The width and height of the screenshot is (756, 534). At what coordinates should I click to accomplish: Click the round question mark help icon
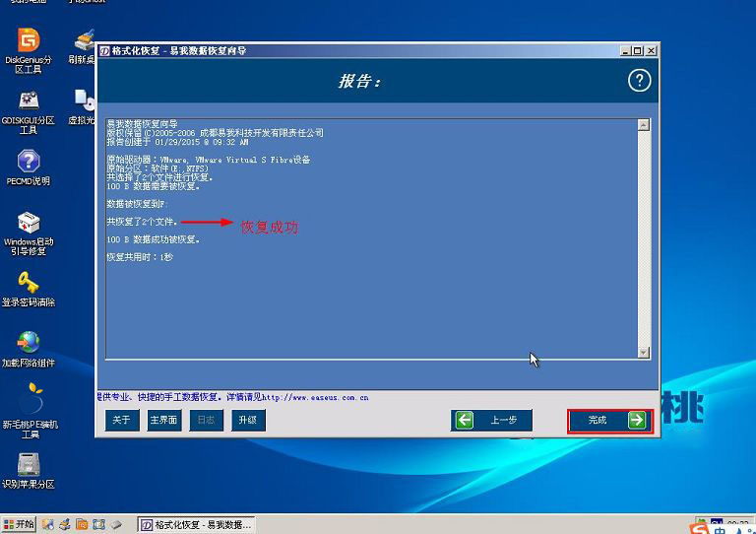639,80
